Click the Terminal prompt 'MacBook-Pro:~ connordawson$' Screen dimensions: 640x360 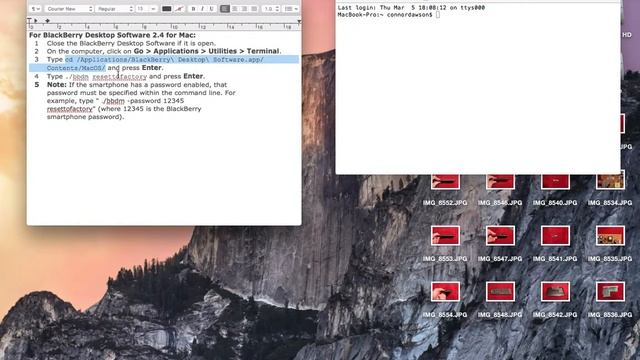385,15
